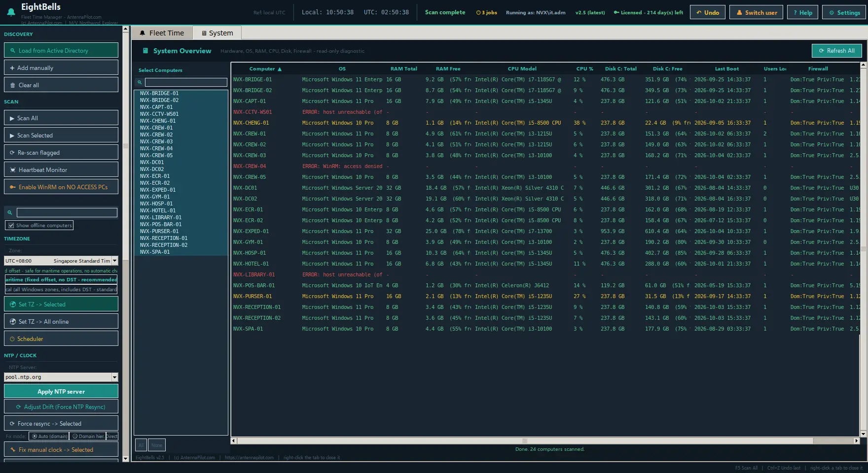Open the NTP Server pool.ntp.org dropdown
The image size is (868, 473).
click(x=114, y=377)
